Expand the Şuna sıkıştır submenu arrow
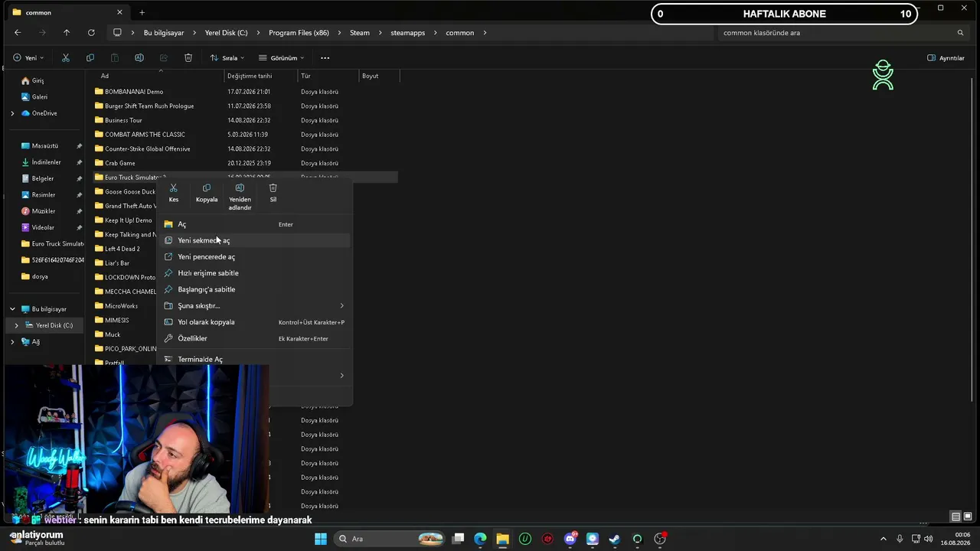The width and height of the screenshot is (980, 551). click(x=341, y=306)
